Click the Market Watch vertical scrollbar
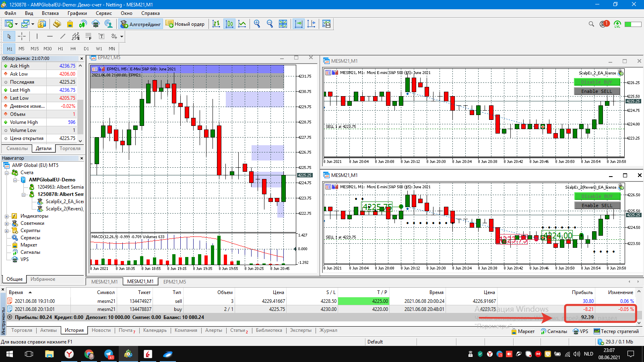 pyautogui.click(x=80, y=103)
